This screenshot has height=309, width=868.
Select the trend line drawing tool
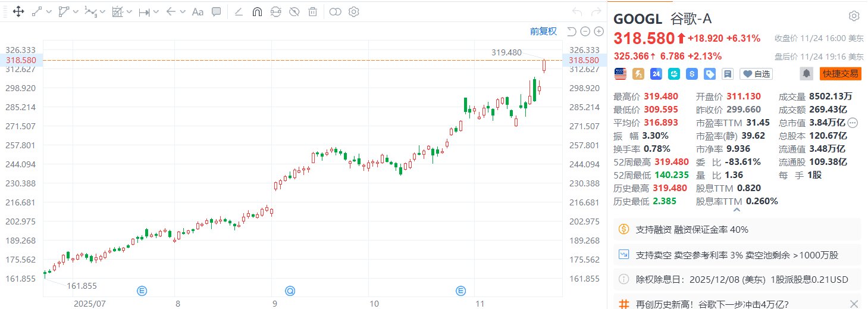tap(37, 11)
